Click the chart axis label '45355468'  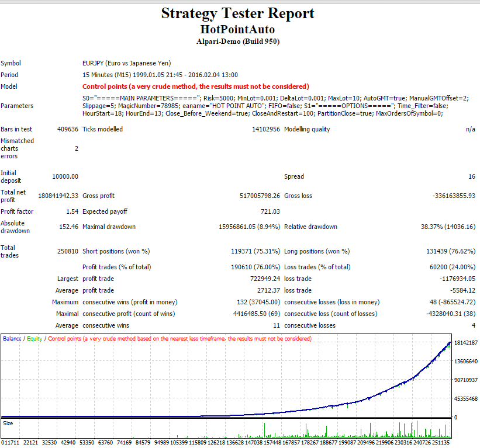point(465,399)
